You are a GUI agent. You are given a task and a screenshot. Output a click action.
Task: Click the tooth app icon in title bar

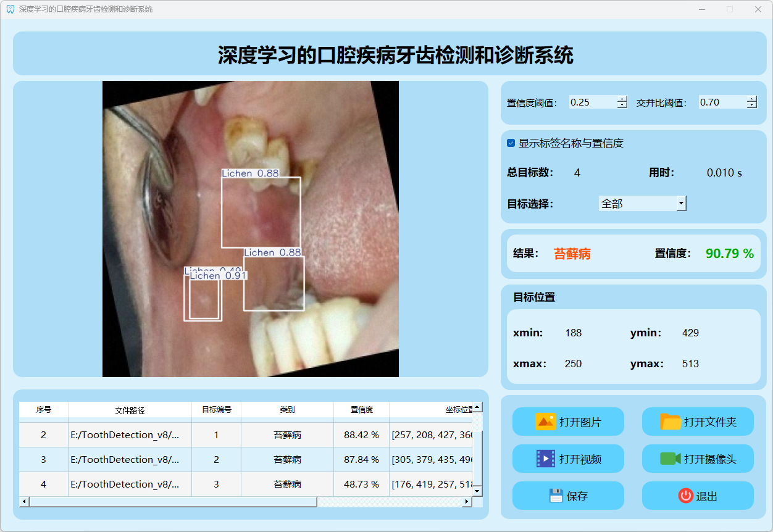click(x=10, y=9)
